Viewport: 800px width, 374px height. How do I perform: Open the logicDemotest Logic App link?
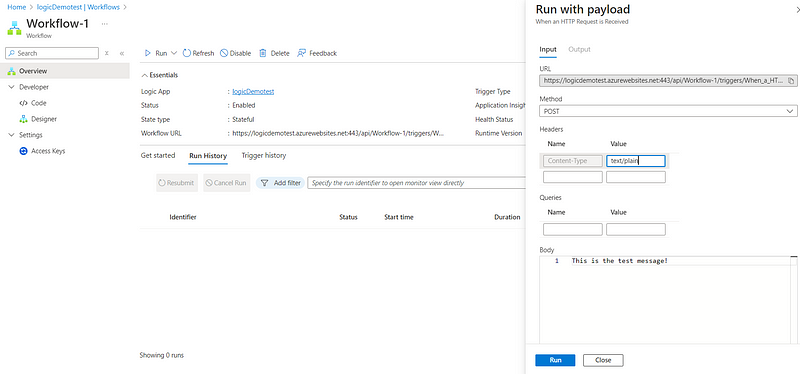click(x=253, y=91)
